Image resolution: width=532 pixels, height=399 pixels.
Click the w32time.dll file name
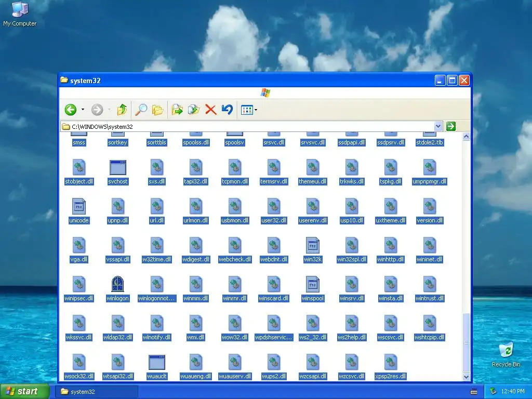pos(157,260)
